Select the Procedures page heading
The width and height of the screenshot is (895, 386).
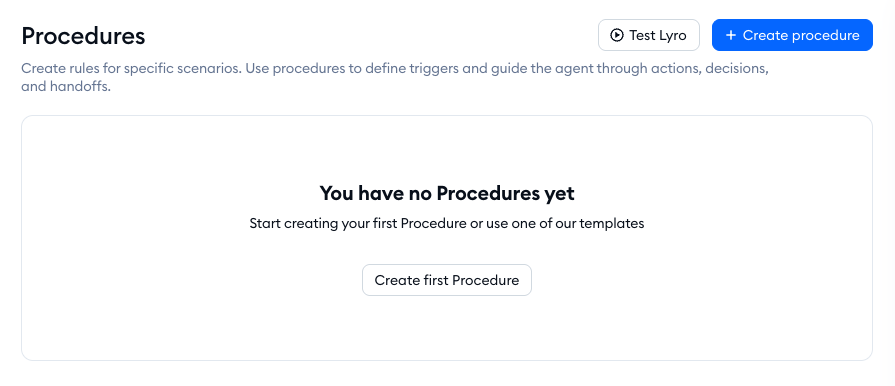click(83, 36)
